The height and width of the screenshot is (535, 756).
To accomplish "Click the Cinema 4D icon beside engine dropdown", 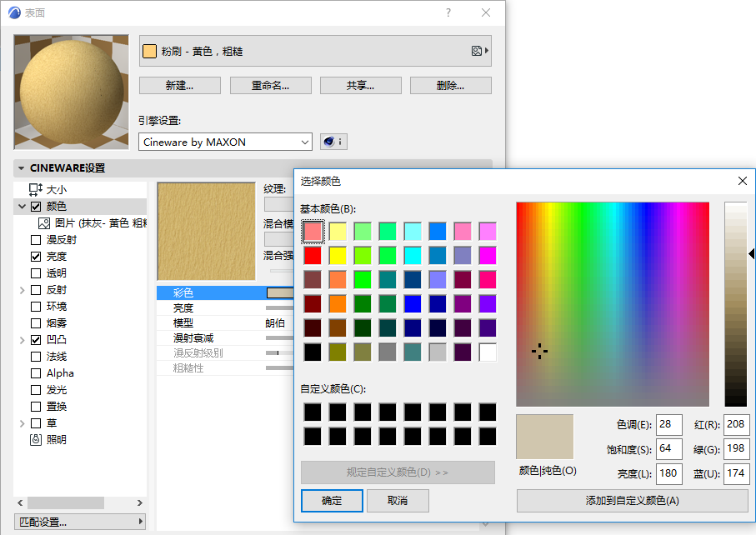I will (328, 141).
